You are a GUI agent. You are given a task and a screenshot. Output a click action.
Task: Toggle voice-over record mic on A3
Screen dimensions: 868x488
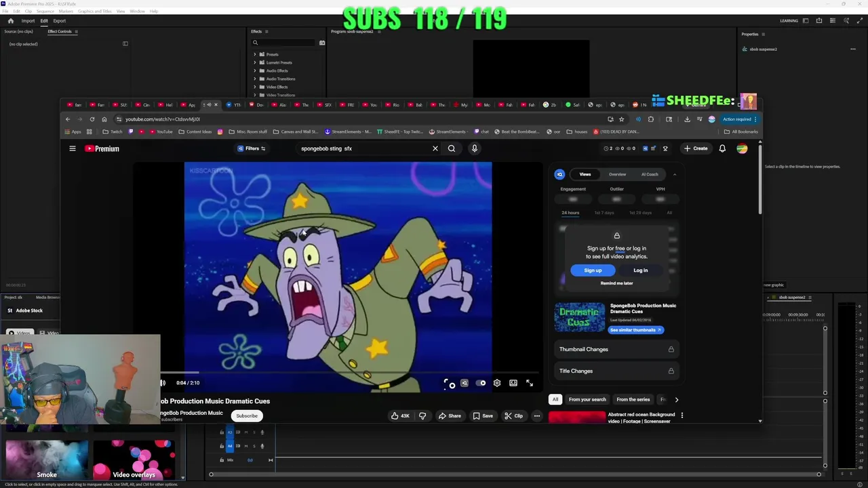[x=262, y=432]
